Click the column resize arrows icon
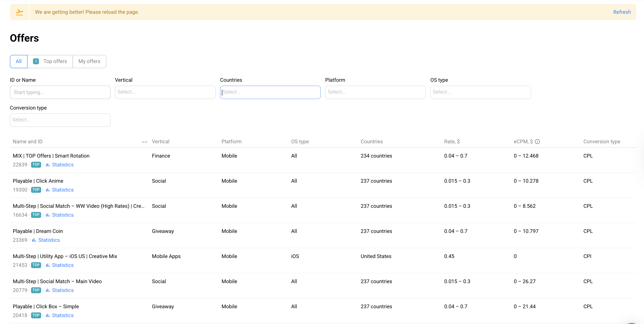This screenshot has height=324, width=644. tap(144, 142)
